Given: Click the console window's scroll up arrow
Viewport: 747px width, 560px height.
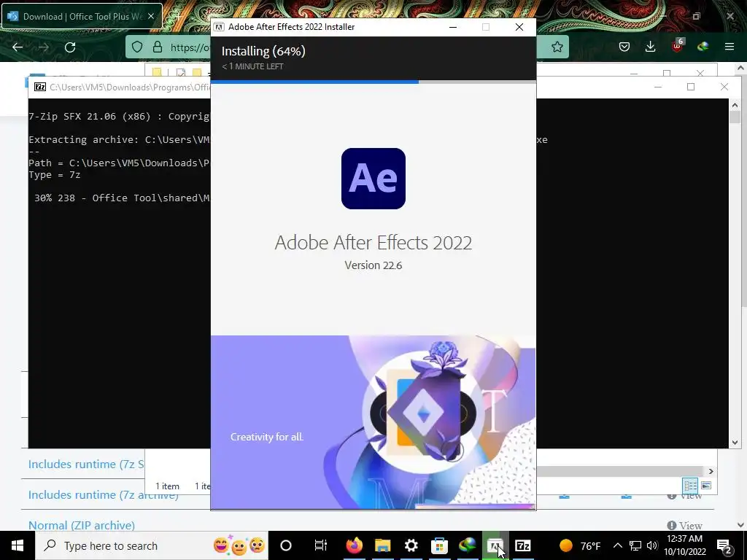Looking at the screenshot, I should point(735,105).
